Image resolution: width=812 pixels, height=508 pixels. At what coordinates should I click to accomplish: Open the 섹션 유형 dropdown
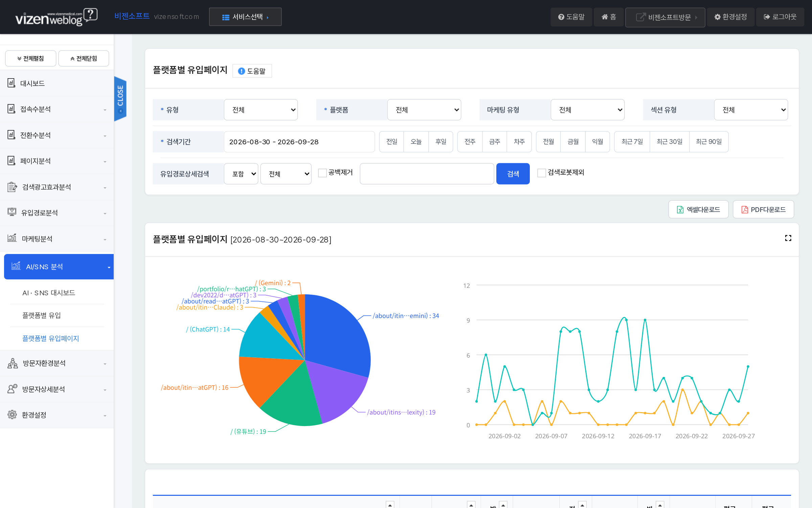[x=751, y=110]
